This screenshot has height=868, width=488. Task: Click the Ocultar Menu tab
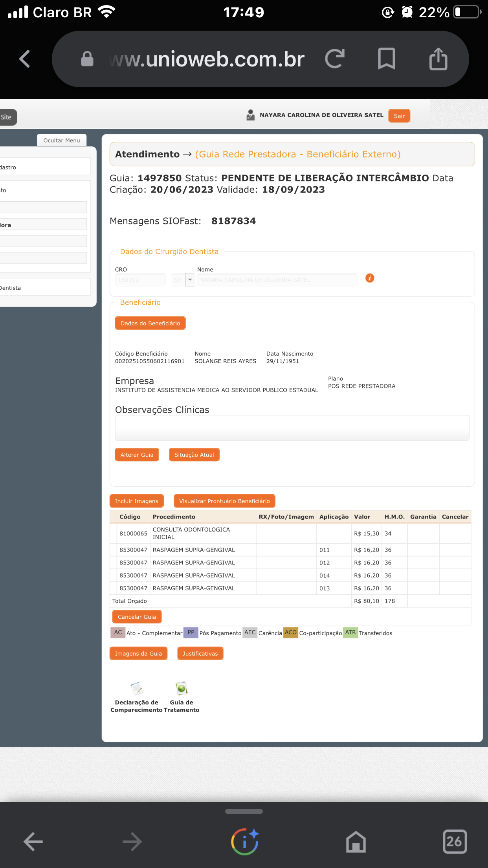click(62, 140)
